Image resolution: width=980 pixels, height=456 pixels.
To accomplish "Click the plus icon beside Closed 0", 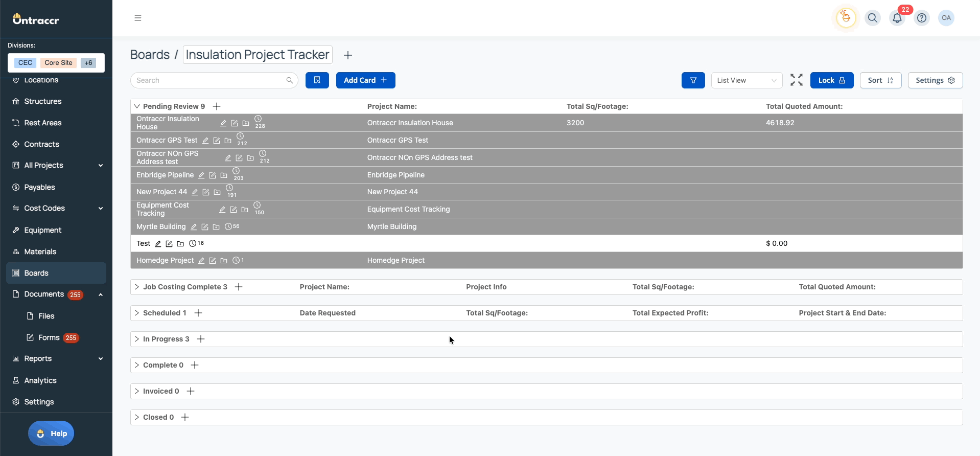I will (185, 417).
